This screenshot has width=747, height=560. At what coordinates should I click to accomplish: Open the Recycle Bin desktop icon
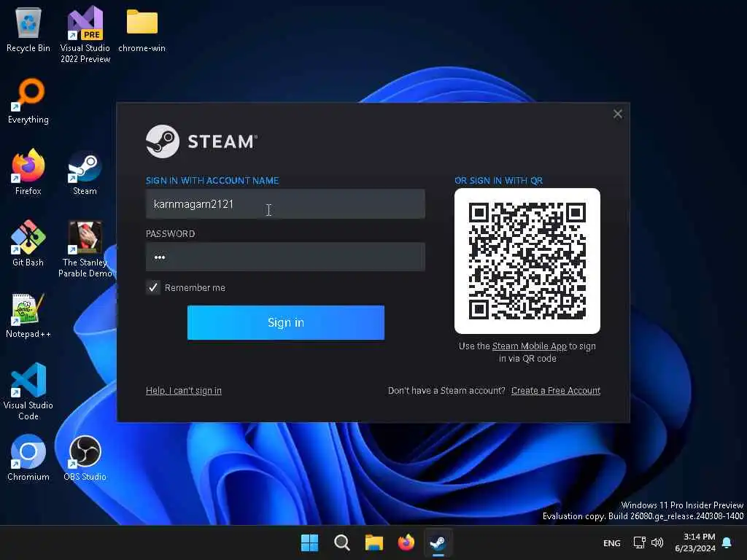coord(28,30)
